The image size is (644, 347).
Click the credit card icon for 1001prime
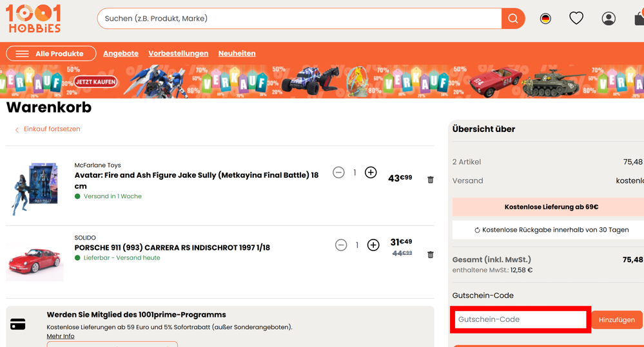click(x=17, y=324)
